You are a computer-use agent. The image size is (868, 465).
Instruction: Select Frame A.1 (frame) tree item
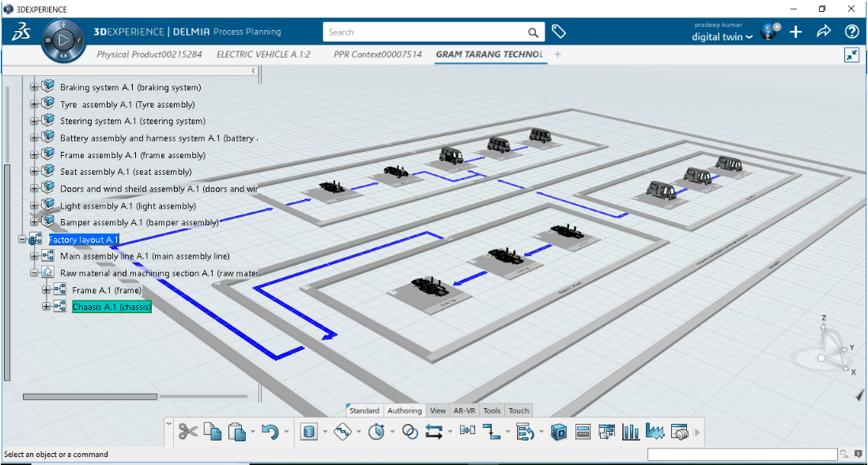pyautogui.click(x=107, y=290)
